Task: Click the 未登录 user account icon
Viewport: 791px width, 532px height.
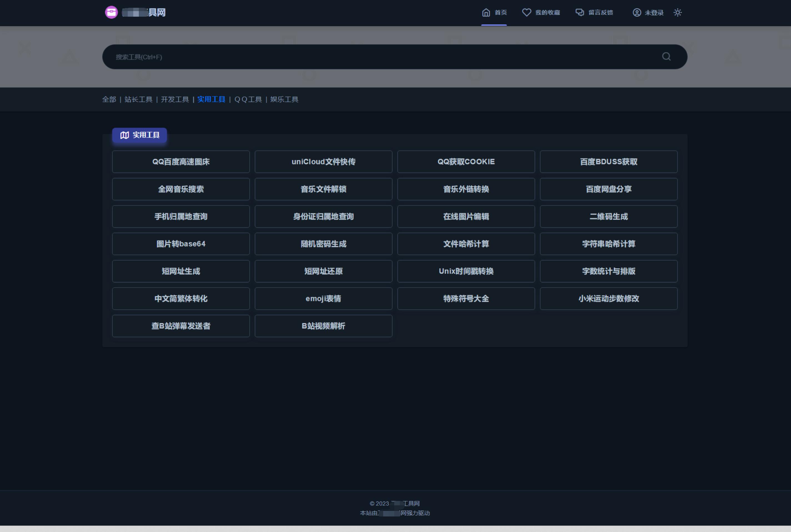Action: click(637, 12)
